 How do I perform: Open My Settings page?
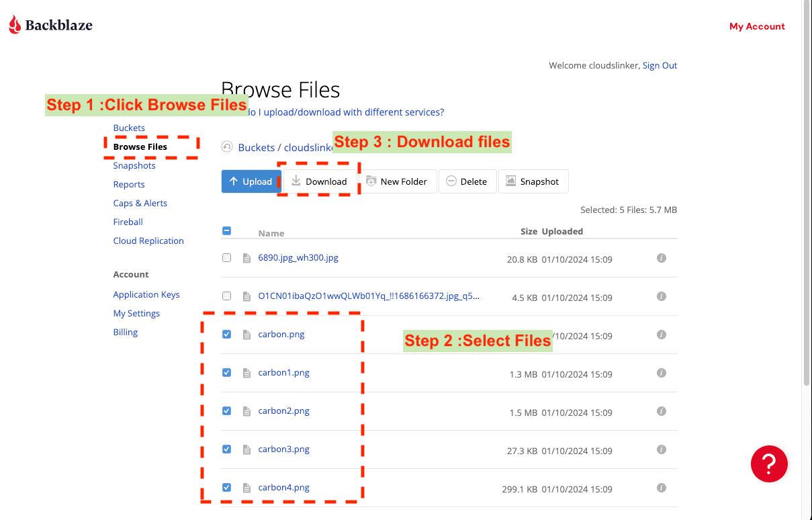point(136,313)
